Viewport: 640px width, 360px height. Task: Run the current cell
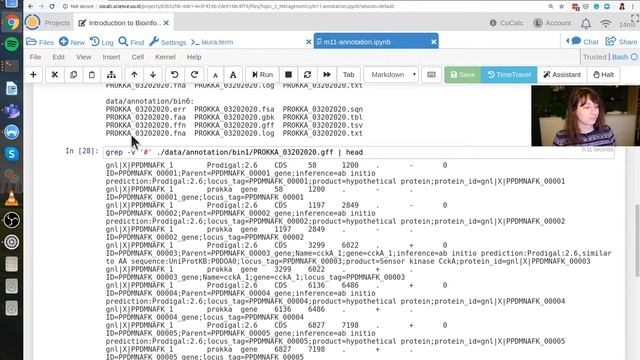[262, 75]
